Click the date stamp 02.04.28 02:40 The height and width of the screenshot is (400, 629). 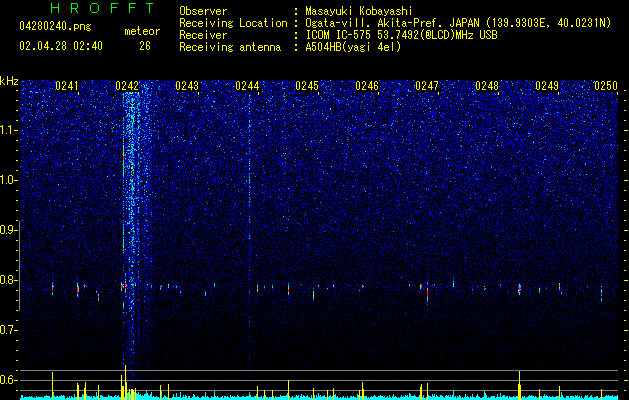(x=61, y=46)
